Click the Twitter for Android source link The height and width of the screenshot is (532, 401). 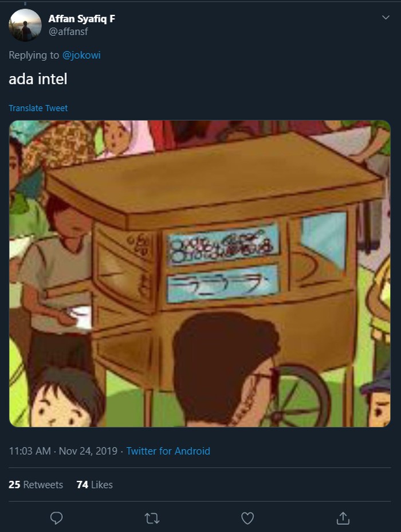tap(168, 451)
